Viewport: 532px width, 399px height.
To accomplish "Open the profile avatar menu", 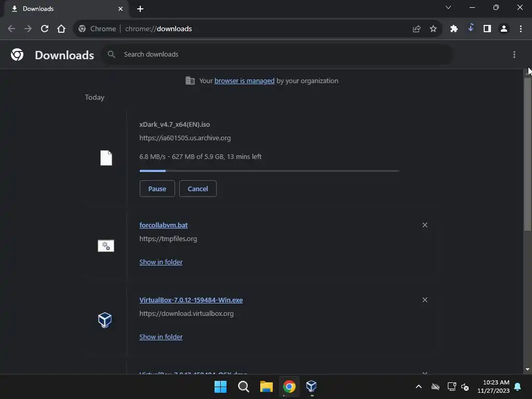I will click(x=504, y=29).
